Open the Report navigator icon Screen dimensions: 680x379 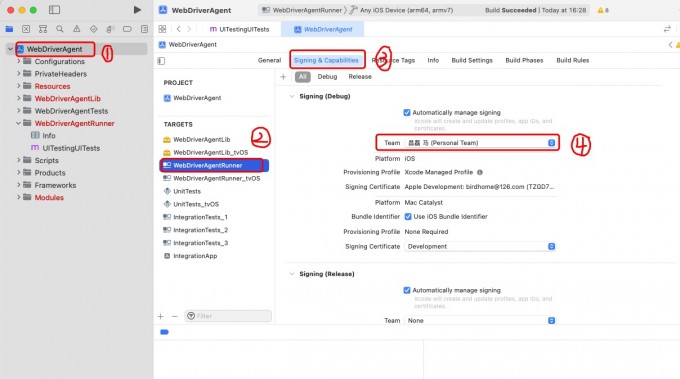click(x=144, y=29)
